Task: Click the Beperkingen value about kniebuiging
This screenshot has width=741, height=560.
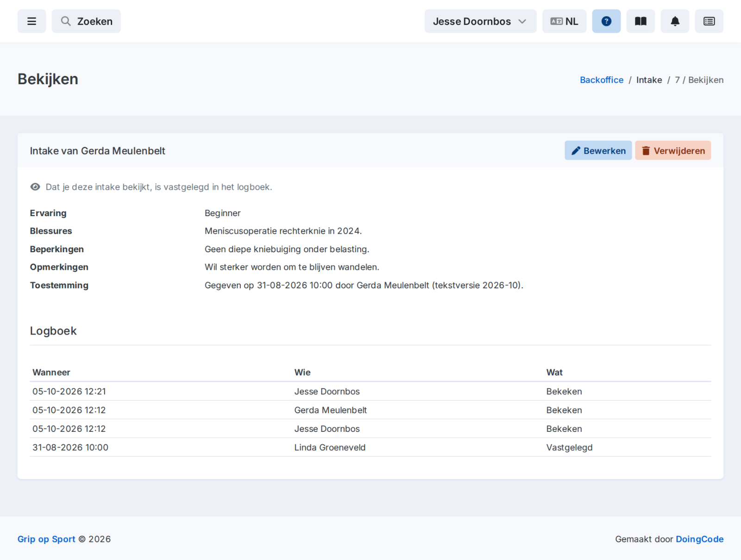Action: pyautogui.click(x=287, y=249)
